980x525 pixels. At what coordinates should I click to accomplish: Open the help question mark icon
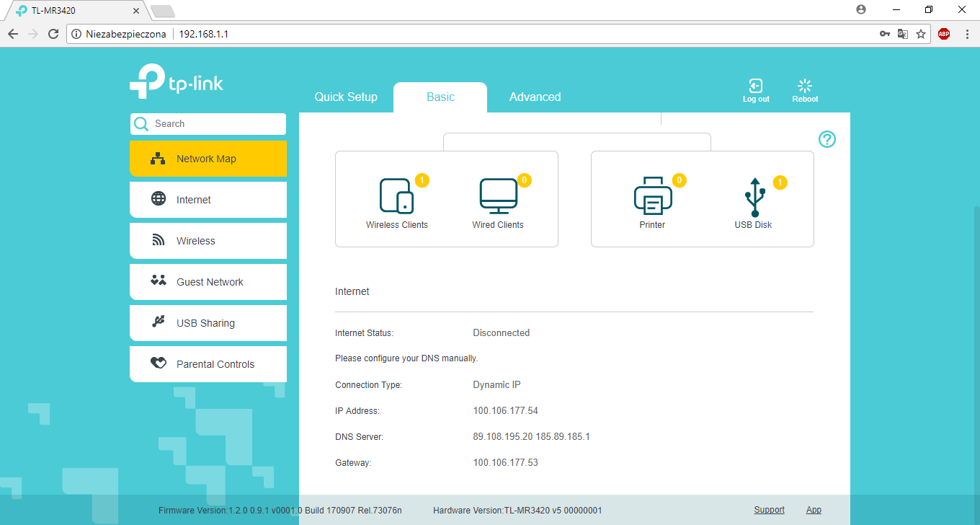(827, 139)
